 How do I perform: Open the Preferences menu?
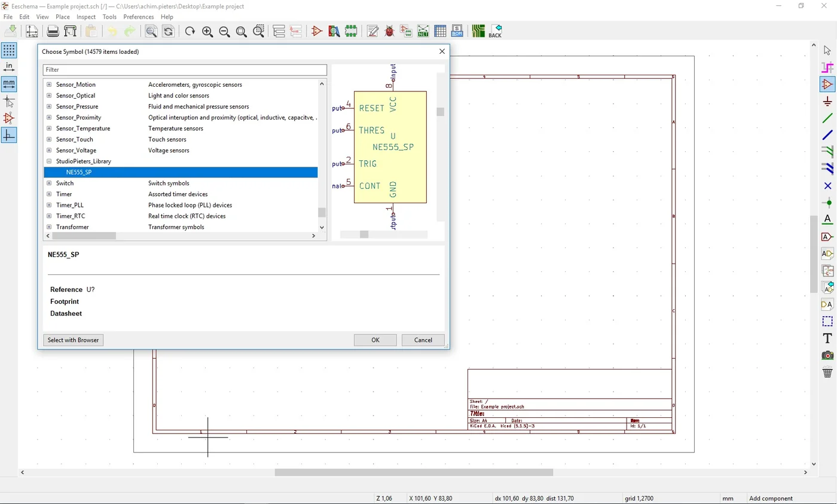(139, 17)
